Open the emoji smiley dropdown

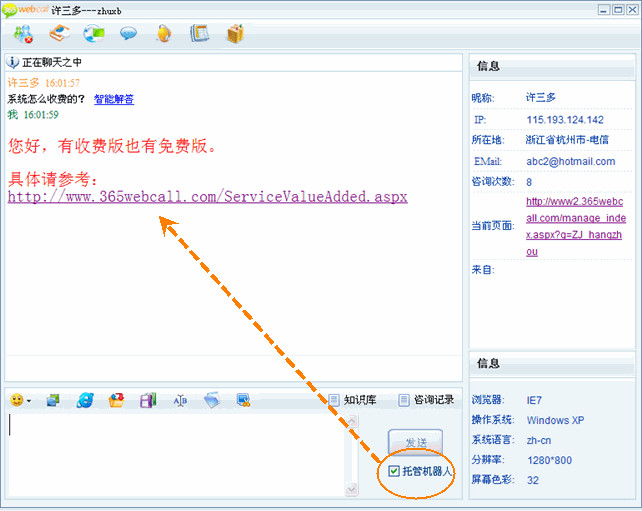20,400
